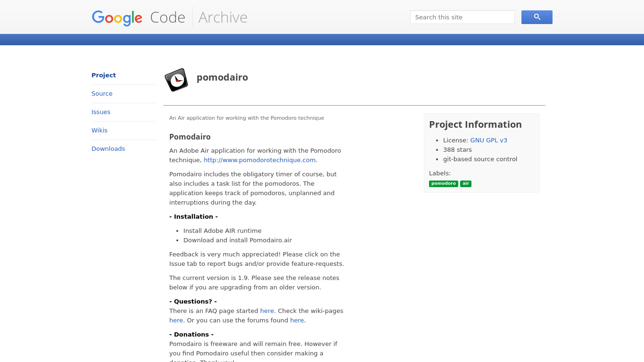
Task: Focus the Search this site field
Action: tap(462, 17)
